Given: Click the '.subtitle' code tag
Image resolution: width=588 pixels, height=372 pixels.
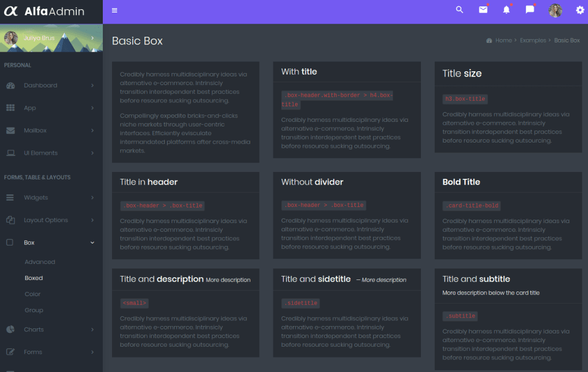Looking at the screenshot, I should coord(460,316).
